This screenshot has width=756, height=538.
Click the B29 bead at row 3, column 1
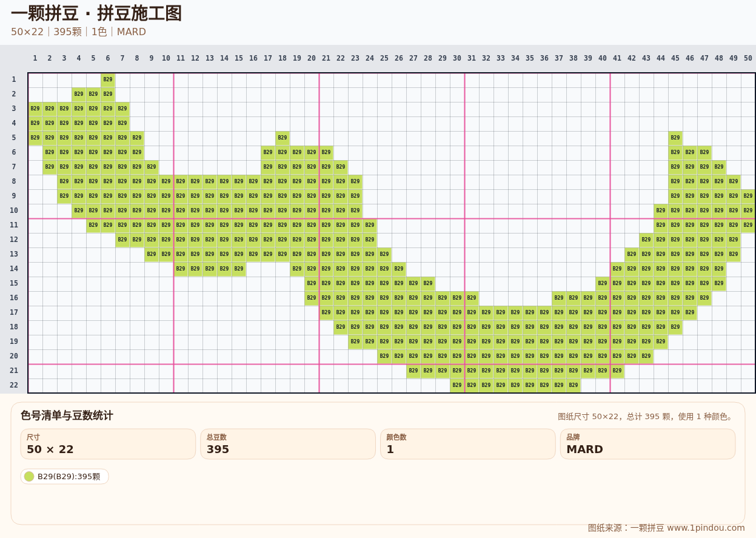point(35,109)
